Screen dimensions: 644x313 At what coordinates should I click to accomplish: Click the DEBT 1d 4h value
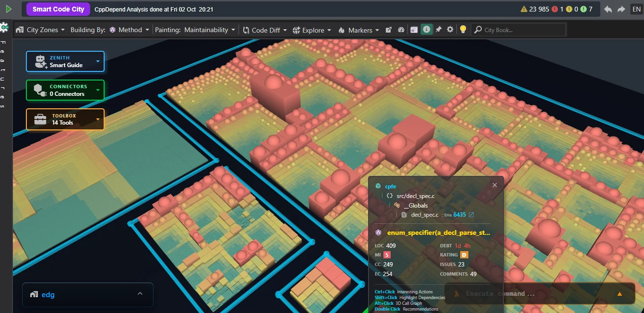click(x=463, y=245)
